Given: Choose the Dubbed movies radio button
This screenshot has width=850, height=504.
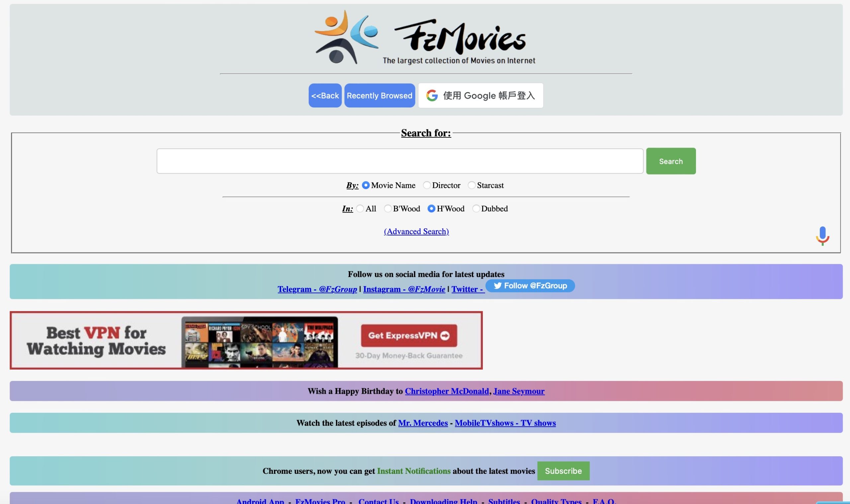Looking at the screenshot, I should point(476,208).
